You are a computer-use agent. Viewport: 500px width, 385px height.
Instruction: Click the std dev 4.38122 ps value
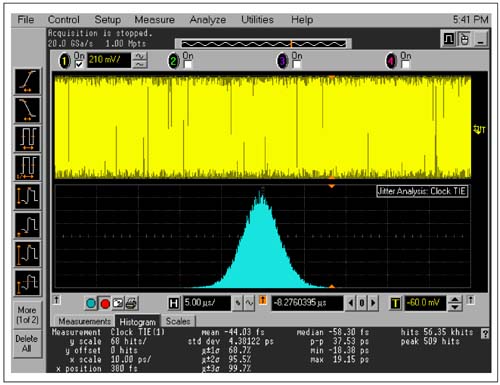(x=251, y=341)
